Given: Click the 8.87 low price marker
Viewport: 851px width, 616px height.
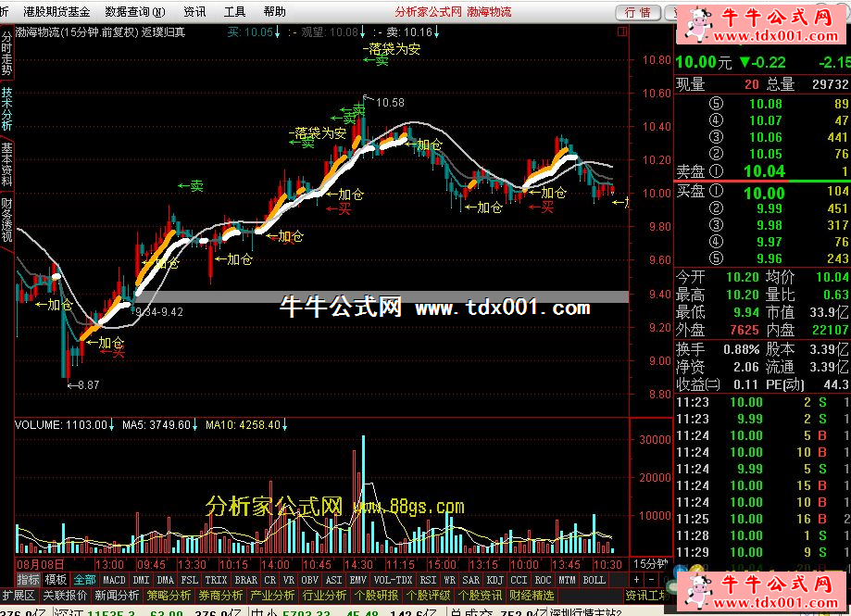Looking at the screenshot, I should click(x=88, y=384).
